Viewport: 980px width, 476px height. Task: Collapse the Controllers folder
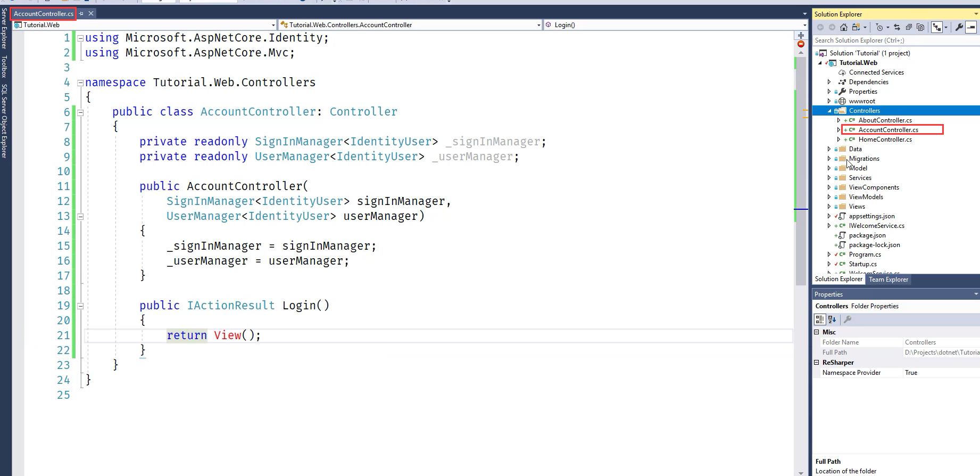click(x=829, y=111)
